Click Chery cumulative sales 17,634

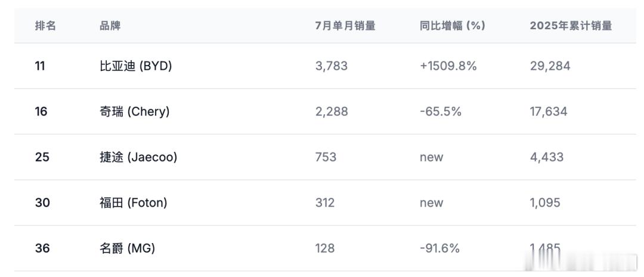[549, 111]
